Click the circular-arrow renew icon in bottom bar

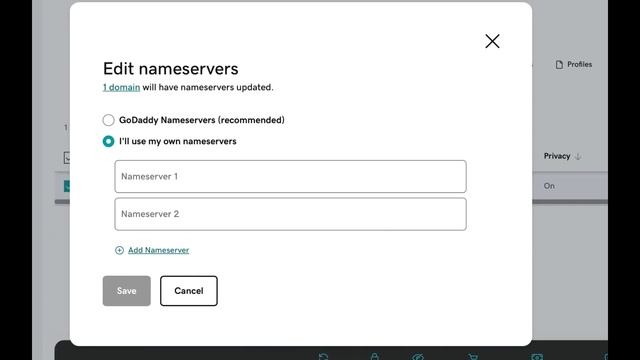[323, 357]
